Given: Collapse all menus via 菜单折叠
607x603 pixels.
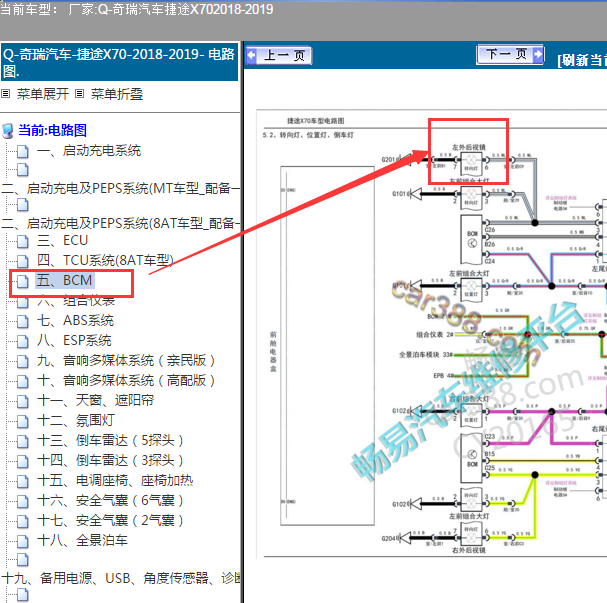Looking at the screenshot, I should [117, 94].
